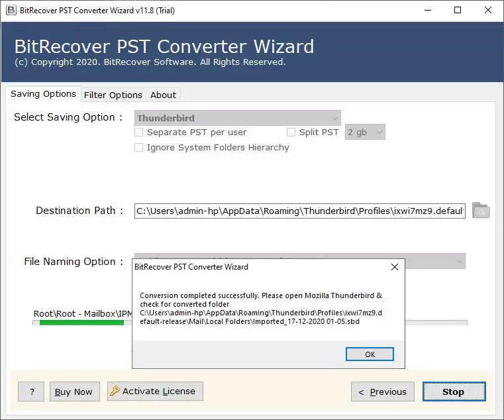This screenshot has width=504, height=420.
Task: Enable Separate PST per user checkbox
Action: (x=139, y=132)
